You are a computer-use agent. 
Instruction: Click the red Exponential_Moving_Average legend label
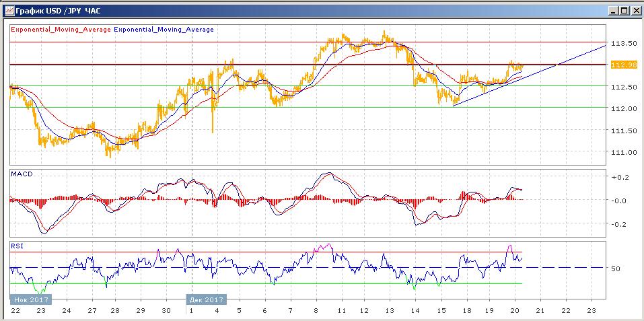(x=61, y=29)
